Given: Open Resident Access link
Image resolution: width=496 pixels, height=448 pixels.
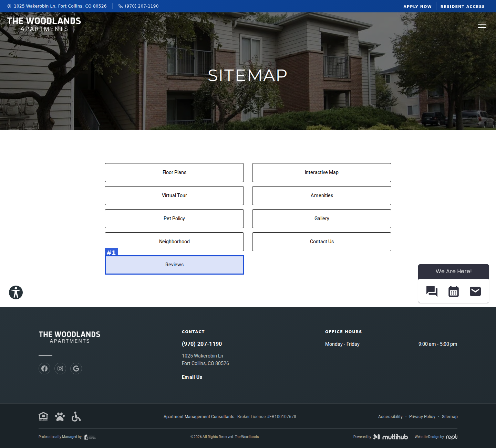Looking at the screenshot, I should pyautogui.click(x=463, y=7).
